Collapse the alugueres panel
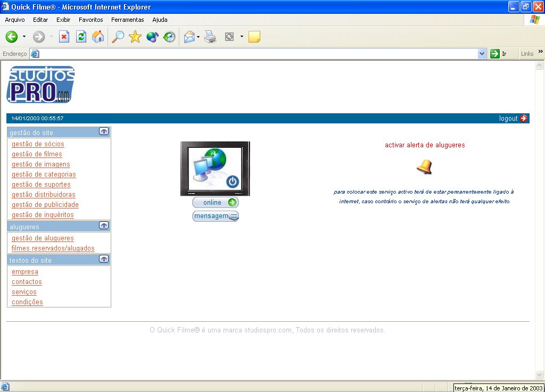Screen dimensions: 545x392 tap(104, 226)
